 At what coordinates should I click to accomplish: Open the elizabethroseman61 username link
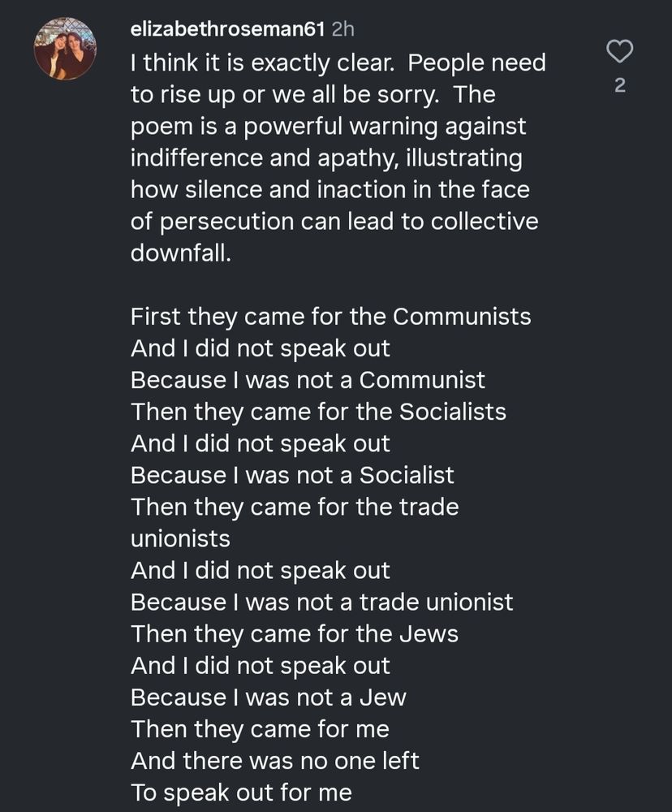click(228, 29)
